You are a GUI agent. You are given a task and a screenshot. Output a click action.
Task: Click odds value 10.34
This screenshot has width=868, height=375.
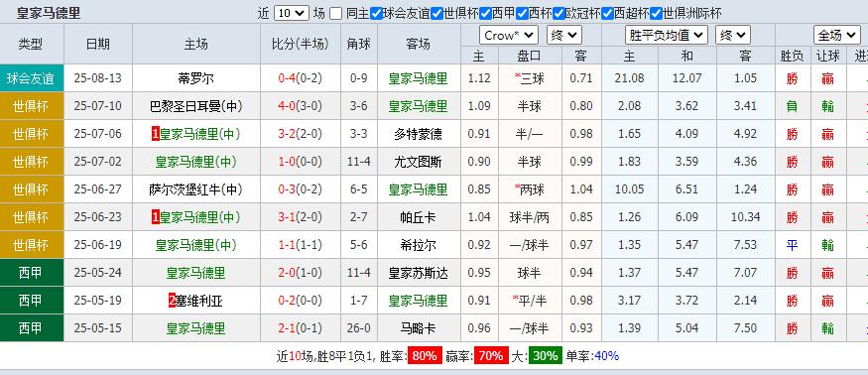(746, 217)
